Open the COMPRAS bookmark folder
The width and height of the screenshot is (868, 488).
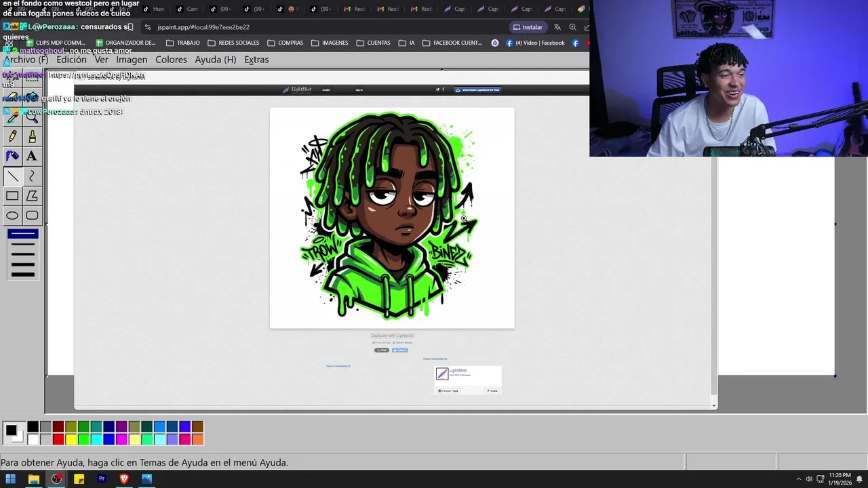[x=285, y=43]
